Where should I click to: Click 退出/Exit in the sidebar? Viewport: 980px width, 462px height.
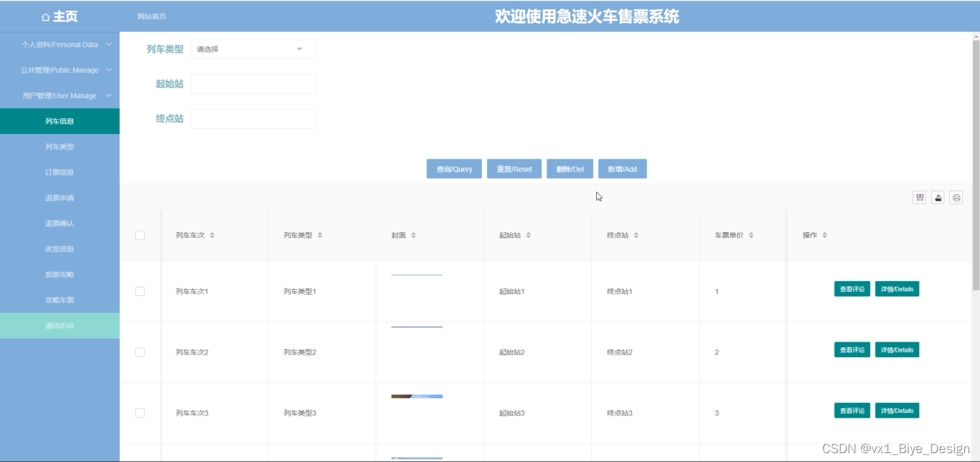pos(60,325)
